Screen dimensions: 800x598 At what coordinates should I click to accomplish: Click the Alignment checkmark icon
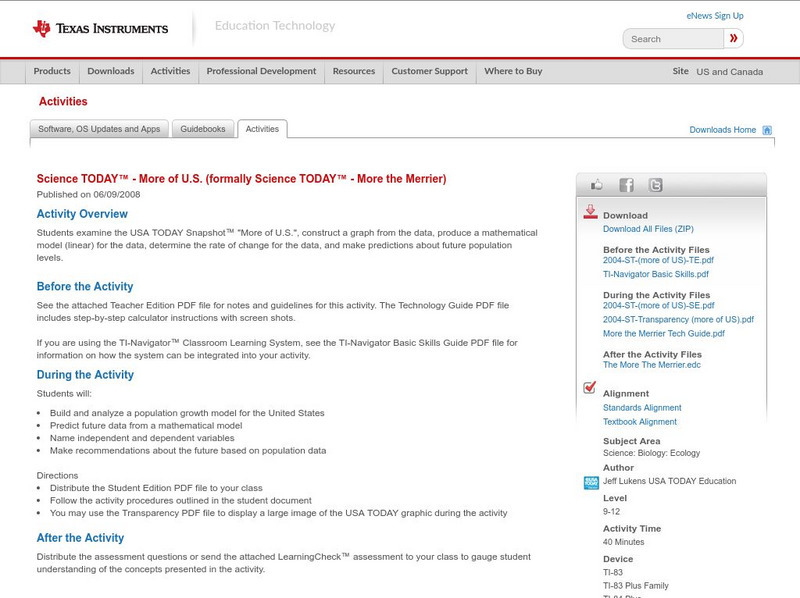point(590,388)
